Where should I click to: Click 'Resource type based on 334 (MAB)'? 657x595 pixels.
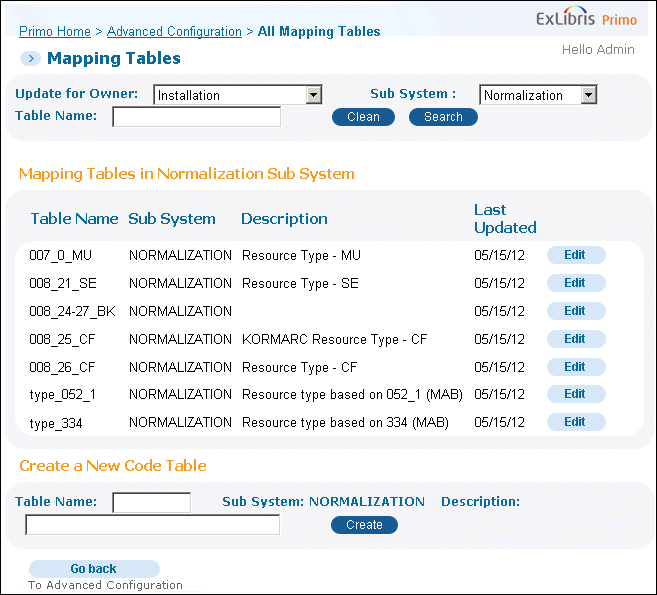[x=345, y=423]
